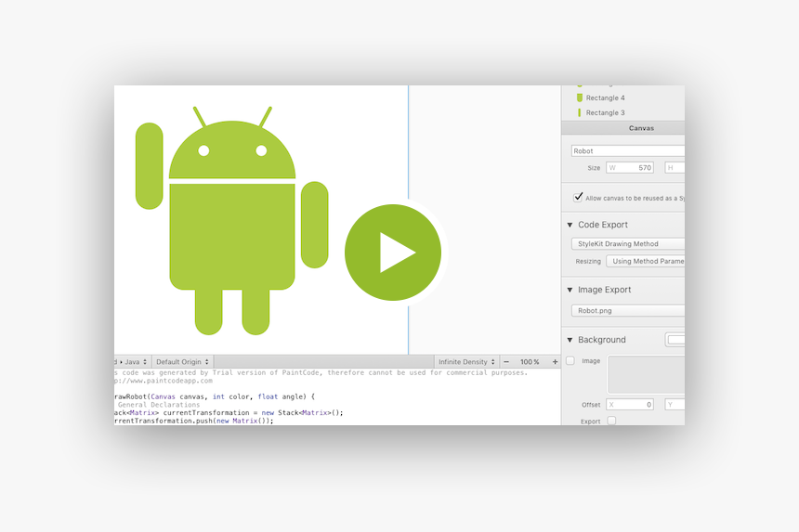Click the Size label in Canvas panel

[x=594, y=167]
